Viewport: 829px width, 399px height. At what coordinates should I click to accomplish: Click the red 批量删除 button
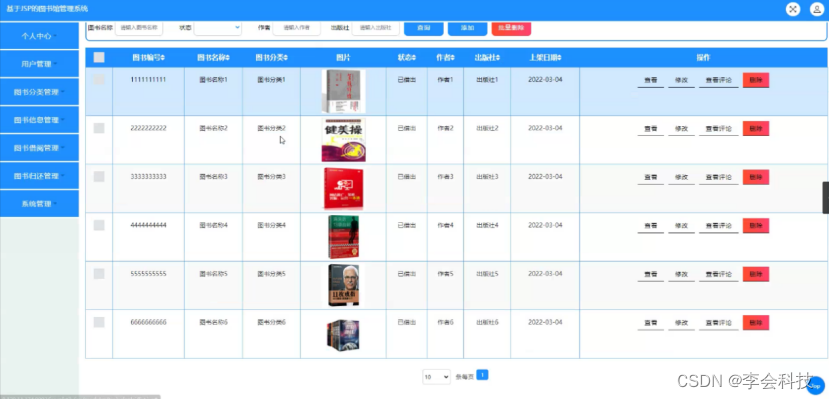pos(511,28)
